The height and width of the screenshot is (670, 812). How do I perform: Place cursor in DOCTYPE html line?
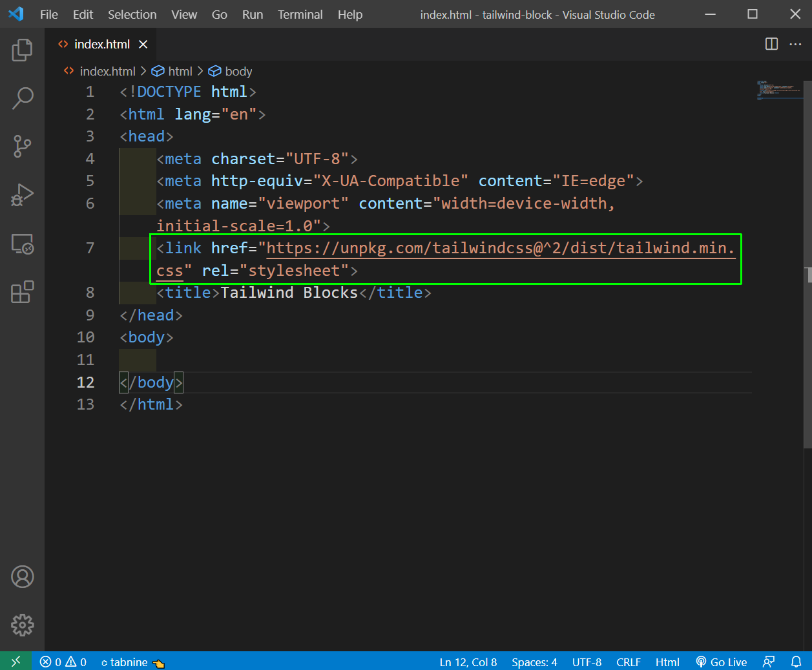(x=188, y=92)
